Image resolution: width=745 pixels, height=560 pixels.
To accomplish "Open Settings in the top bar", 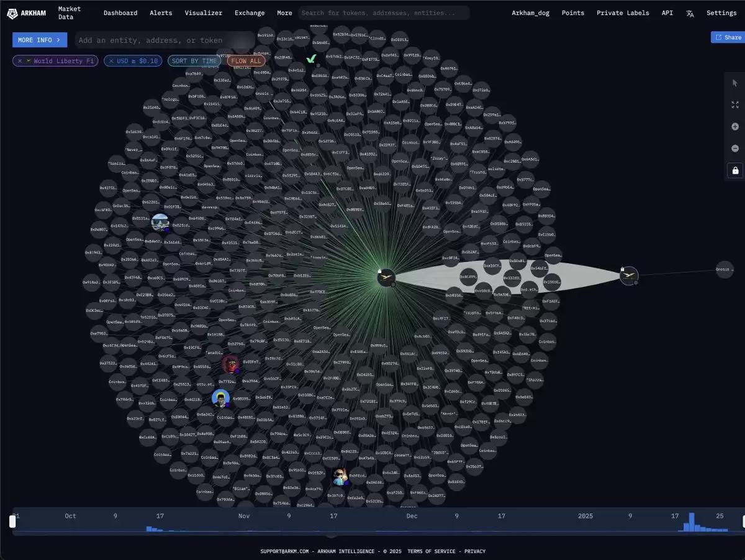I will click(x=721, y=13).
